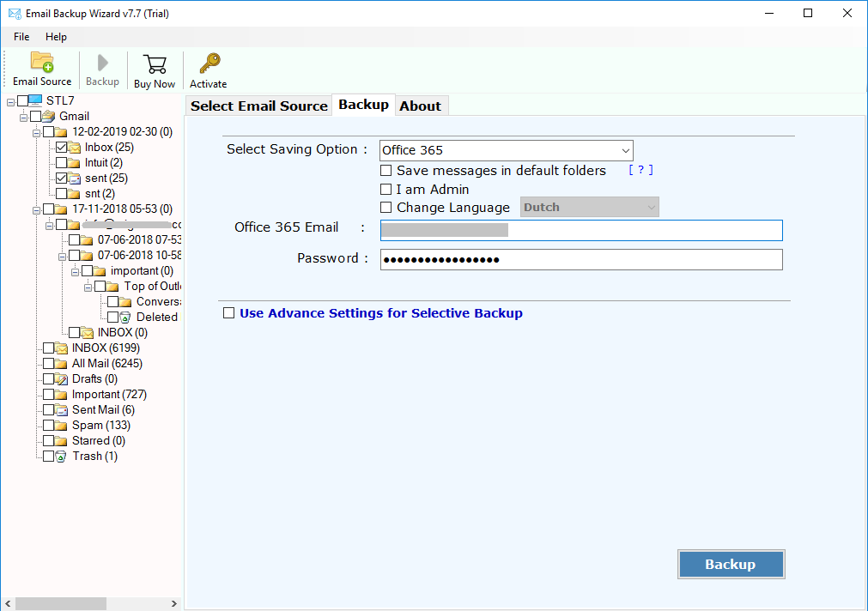Click the Deleted recycle bin icon
This screenshot has height=611, width=868.
click(125, 318)
